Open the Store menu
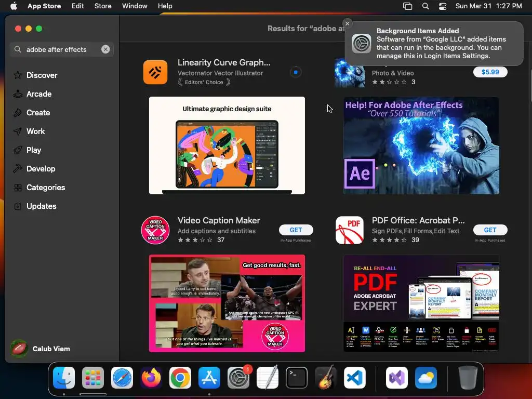532x399 pixels. point(103,6)
